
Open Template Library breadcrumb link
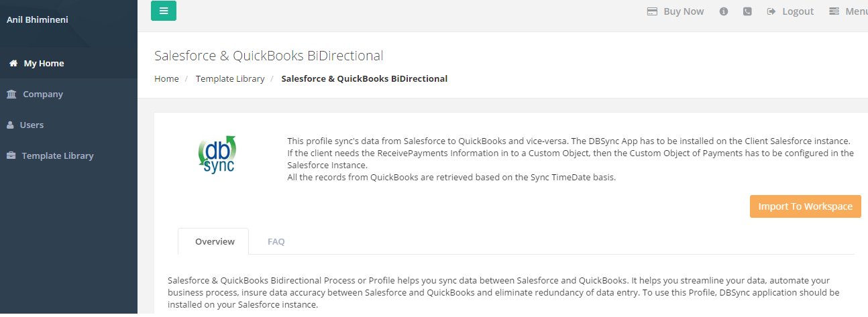(230, 78)
